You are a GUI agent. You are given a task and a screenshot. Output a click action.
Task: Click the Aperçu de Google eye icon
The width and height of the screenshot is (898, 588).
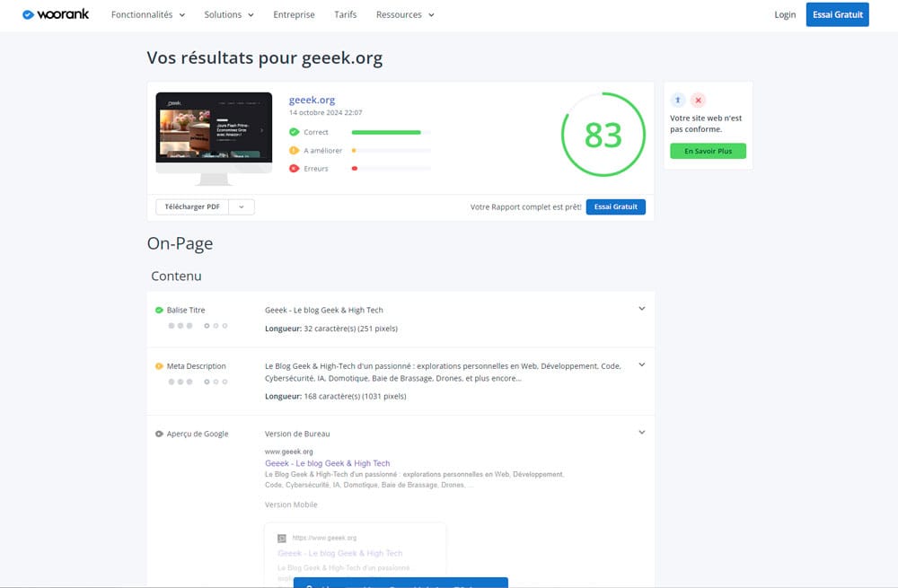(159, 434)
